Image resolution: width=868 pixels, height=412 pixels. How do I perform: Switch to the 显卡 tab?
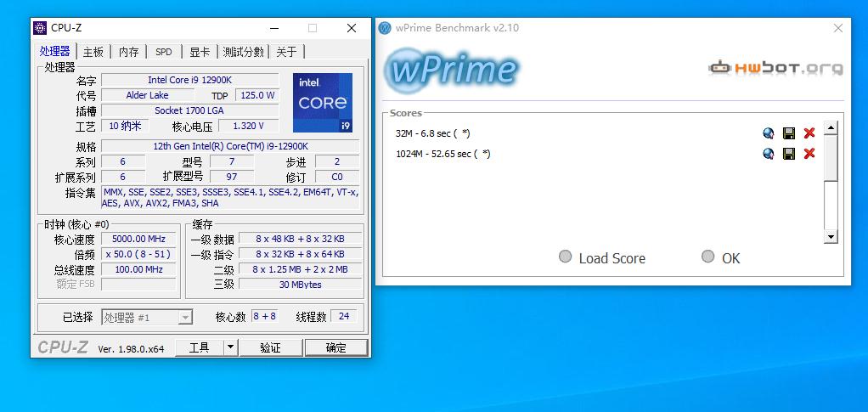[x=200, y=52]
